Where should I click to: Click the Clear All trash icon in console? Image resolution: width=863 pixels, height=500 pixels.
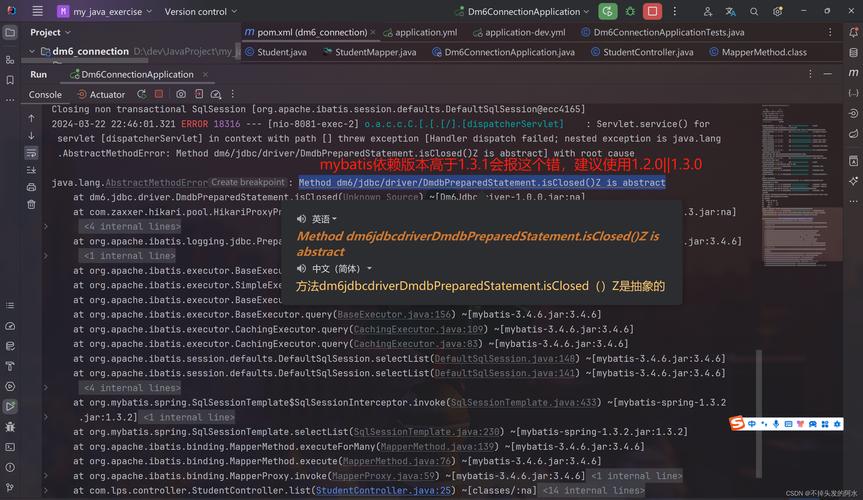31,203
